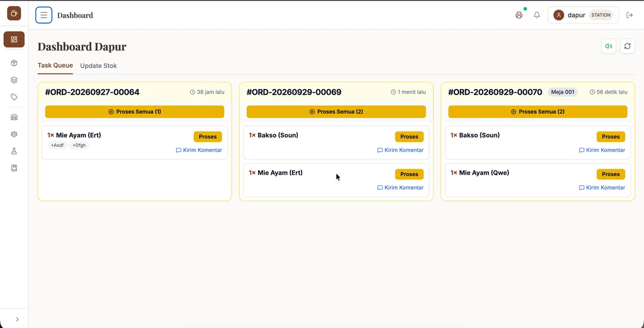Open the notifications bell
Viewport: 644px width, 328px height.
coord(537,15)
